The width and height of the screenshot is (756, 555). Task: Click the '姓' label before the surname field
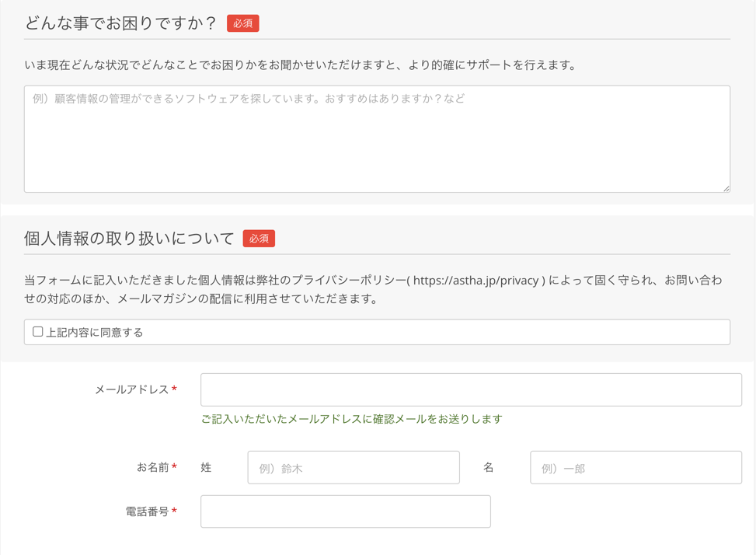206,467
